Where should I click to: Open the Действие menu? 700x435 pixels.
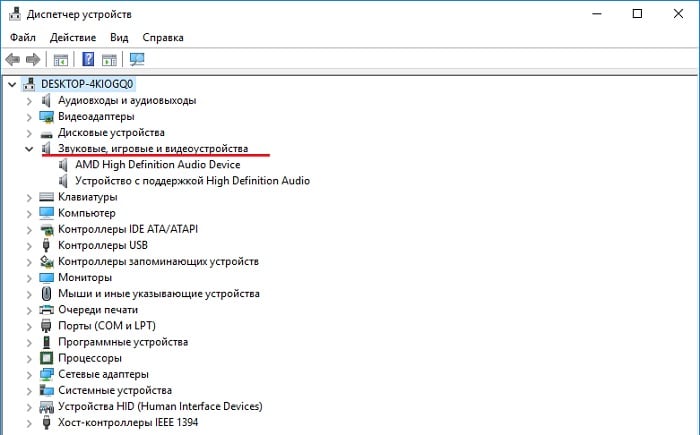(72, 37)
